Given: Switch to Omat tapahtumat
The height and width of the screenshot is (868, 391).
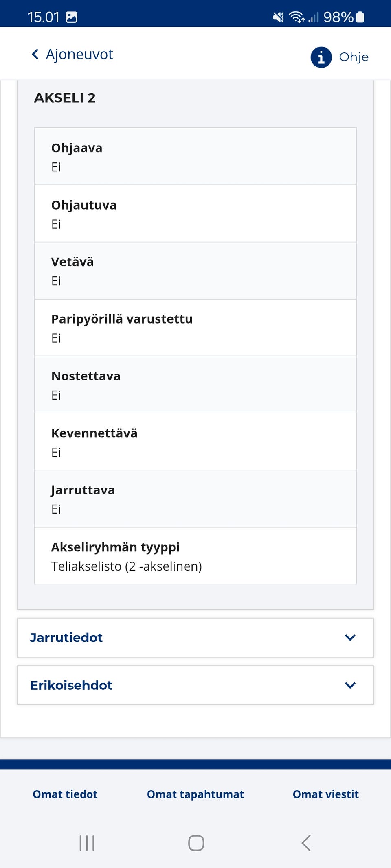Looking at the screenshot, I should pyautogui.click(x=195, y=794).
